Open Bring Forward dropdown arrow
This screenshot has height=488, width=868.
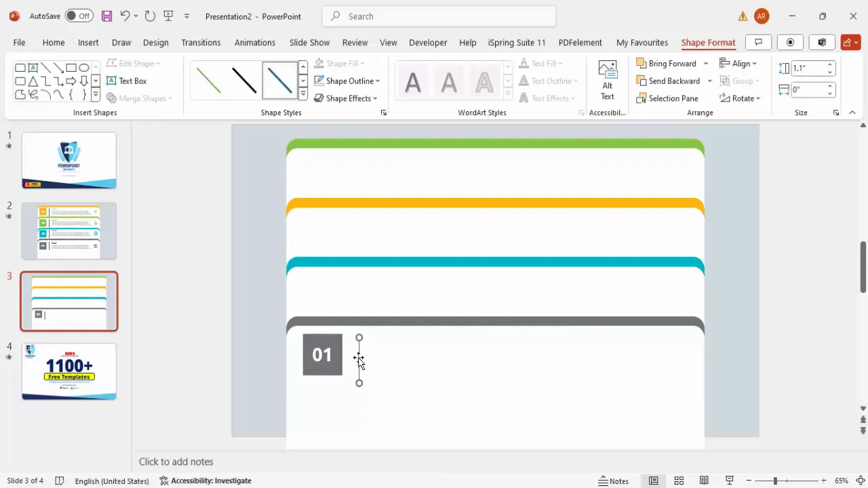(705, 63)
